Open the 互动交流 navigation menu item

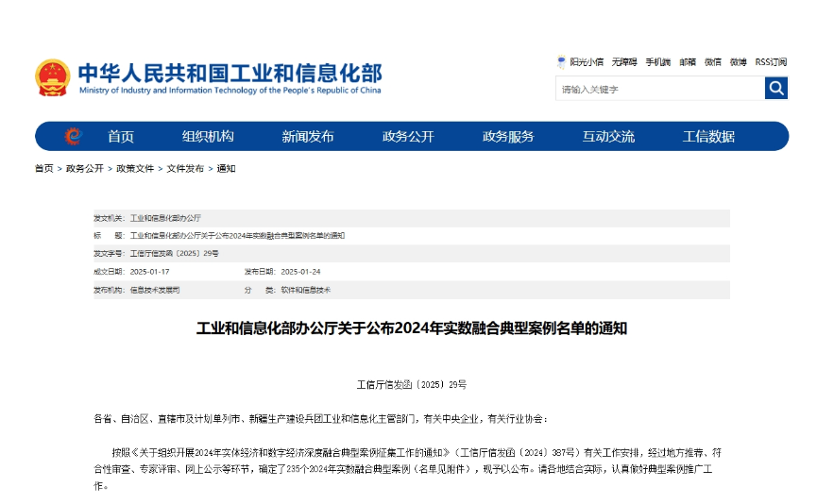[x=608, y=137]
